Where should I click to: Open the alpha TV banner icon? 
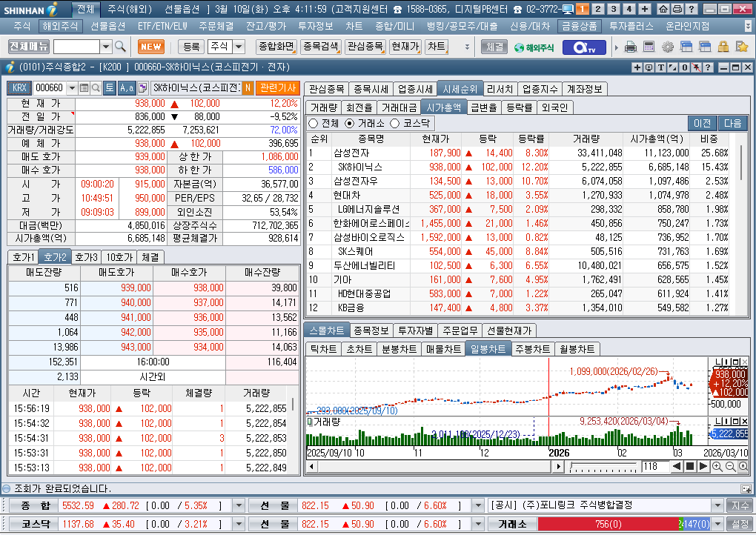pyautogui.click(x=584, y=47)
